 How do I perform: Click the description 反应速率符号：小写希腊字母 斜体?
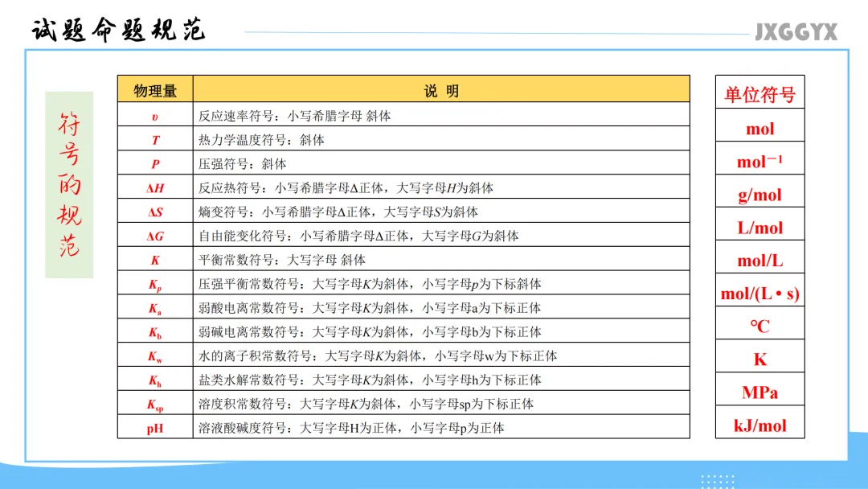(294, 117)
